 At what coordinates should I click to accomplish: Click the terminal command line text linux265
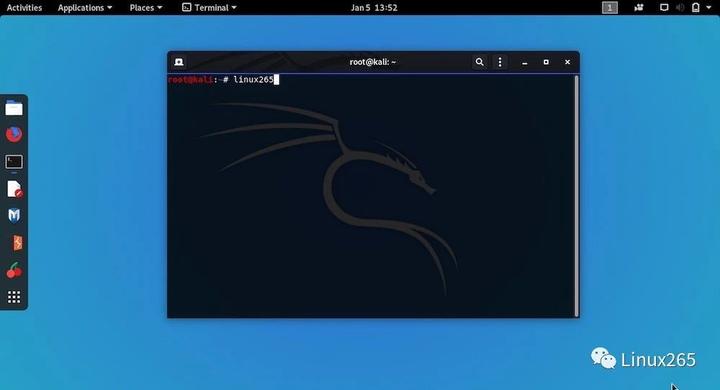pos(253,79)
